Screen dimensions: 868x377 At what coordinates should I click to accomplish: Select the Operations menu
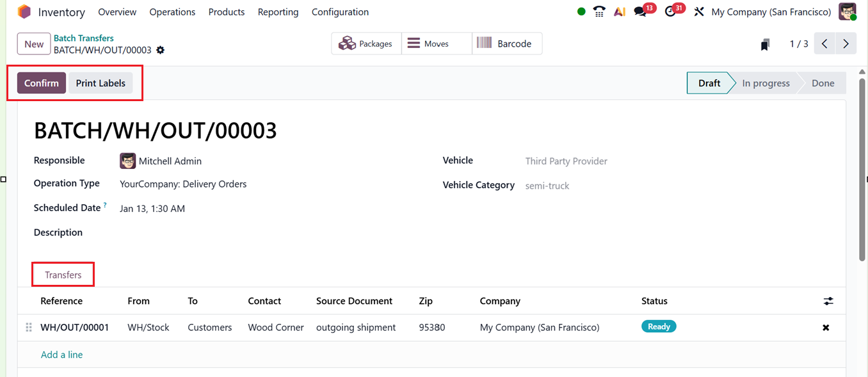click(172, 12)
